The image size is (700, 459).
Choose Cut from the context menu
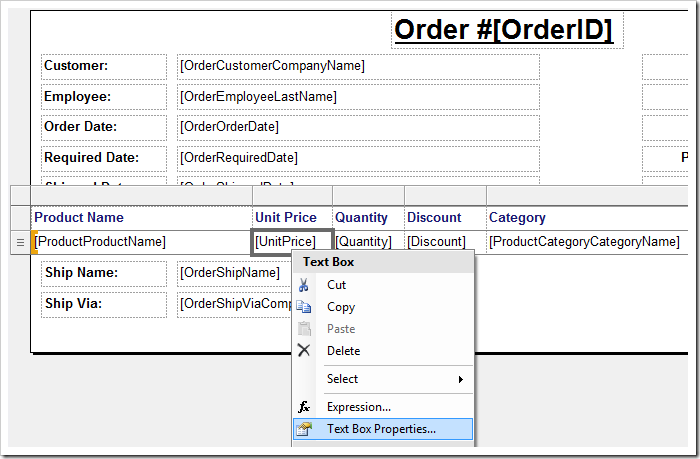coord(383,285)
